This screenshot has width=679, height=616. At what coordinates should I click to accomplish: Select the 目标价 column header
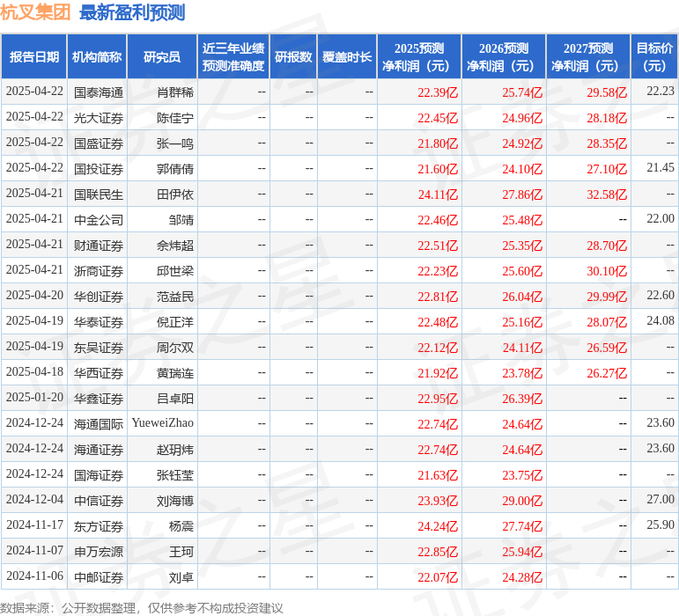pyautogui.click(x=654, y=56)
